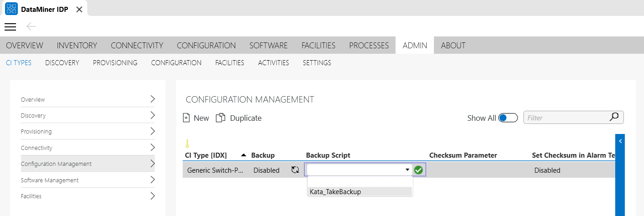This screenshot has height=216, width=644.
Task: Collapse the blue side panel arrow
Action: [x=620, y=141]
